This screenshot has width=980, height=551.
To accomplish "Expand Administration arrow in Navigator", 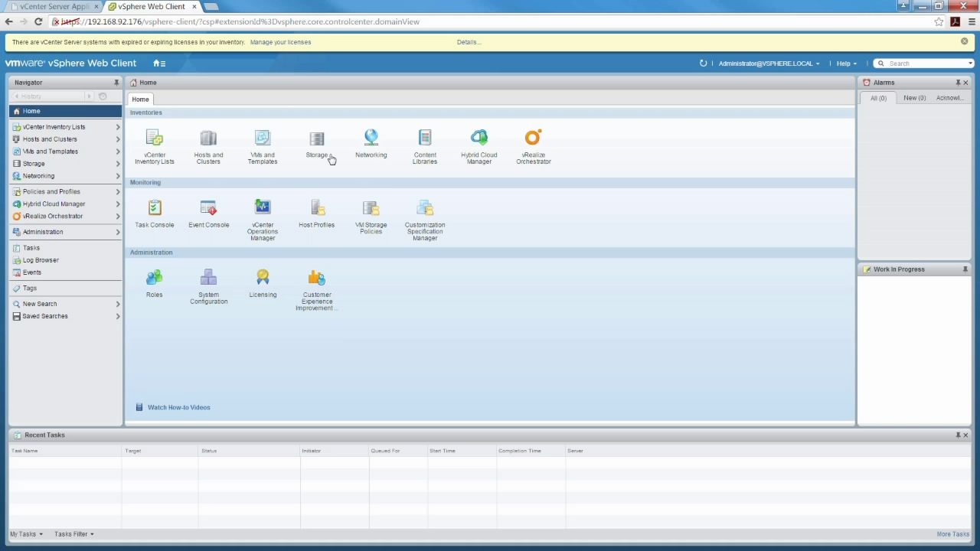I will pyautogui.click(x=118, y=232).
